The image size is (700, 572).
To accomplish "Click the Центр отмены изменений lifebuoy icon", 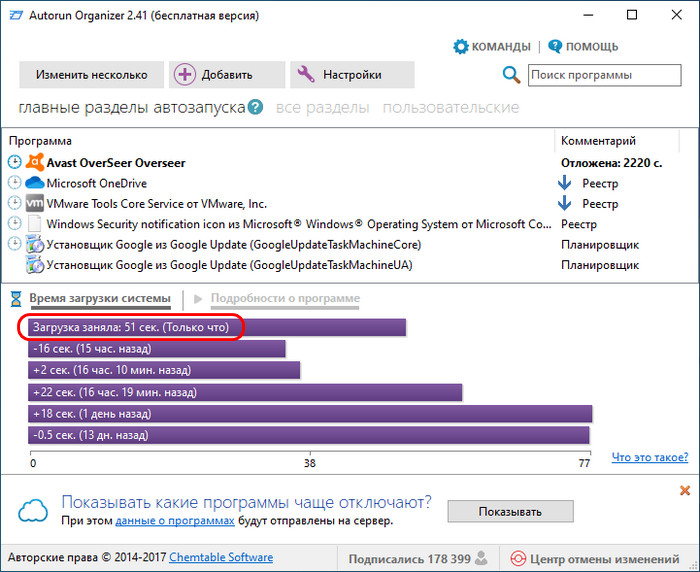I will [x=518, y=559].
